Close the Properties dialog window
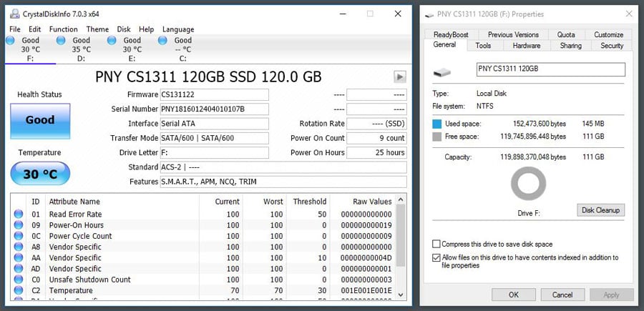Viewport: 644px width, 311px height. click(629, 14)
